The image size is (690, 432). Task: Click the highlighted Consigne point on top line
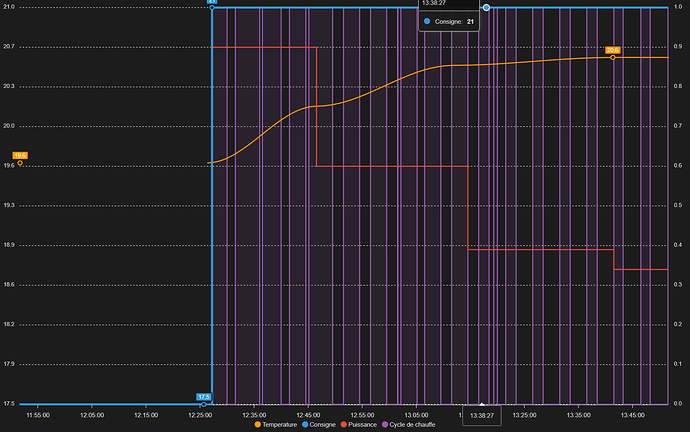pos(486,8)
